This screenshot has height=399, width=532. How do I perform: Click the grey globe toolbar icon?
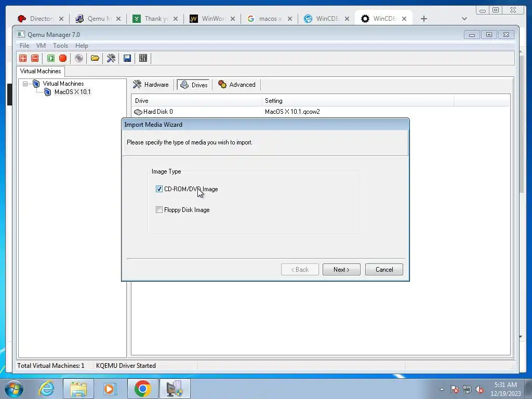coord(79,58)
